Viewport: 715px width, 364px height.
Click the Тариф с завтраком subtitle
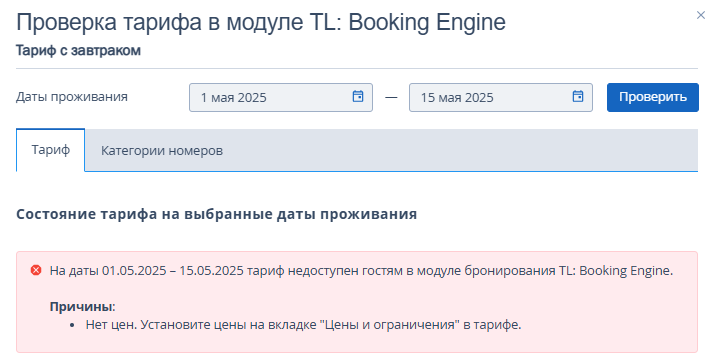(x=78, y=50)
